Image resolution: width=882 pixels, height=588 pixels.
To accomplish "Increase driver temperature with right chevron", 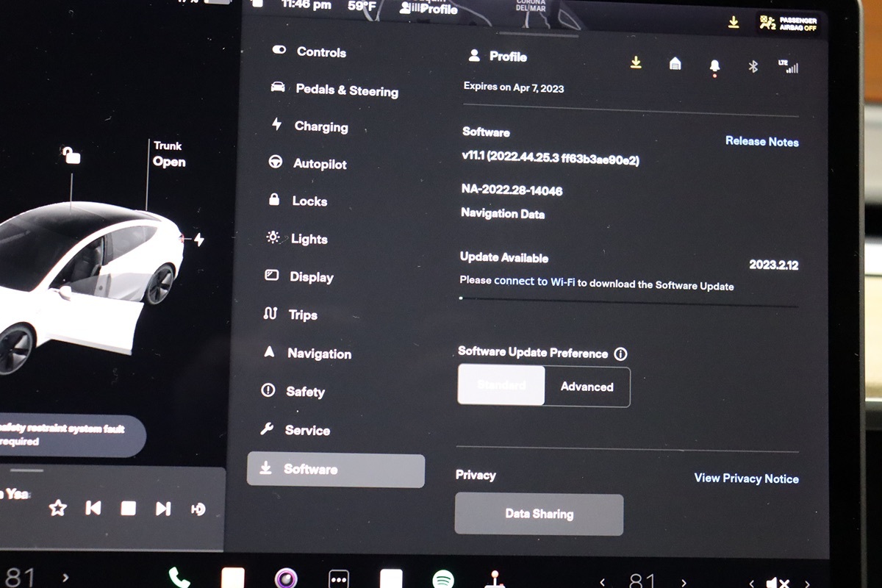I will pos(65,578).
